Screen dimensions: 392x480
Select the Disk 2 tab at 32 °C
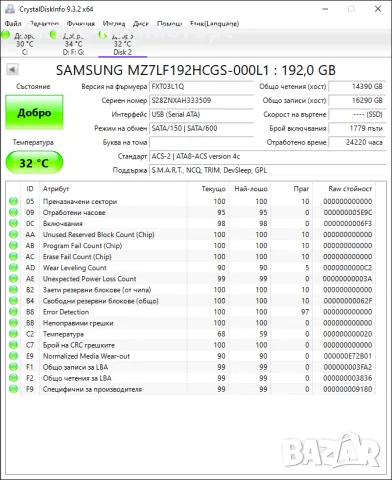coord(122,44)
